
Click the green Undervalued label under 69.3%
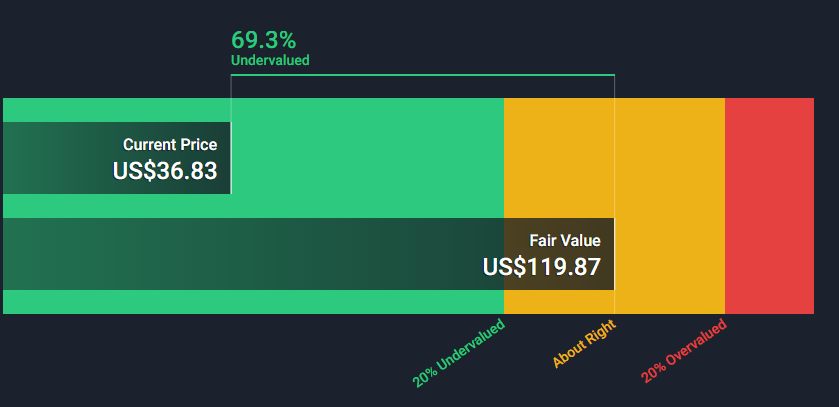pos(270,60)
